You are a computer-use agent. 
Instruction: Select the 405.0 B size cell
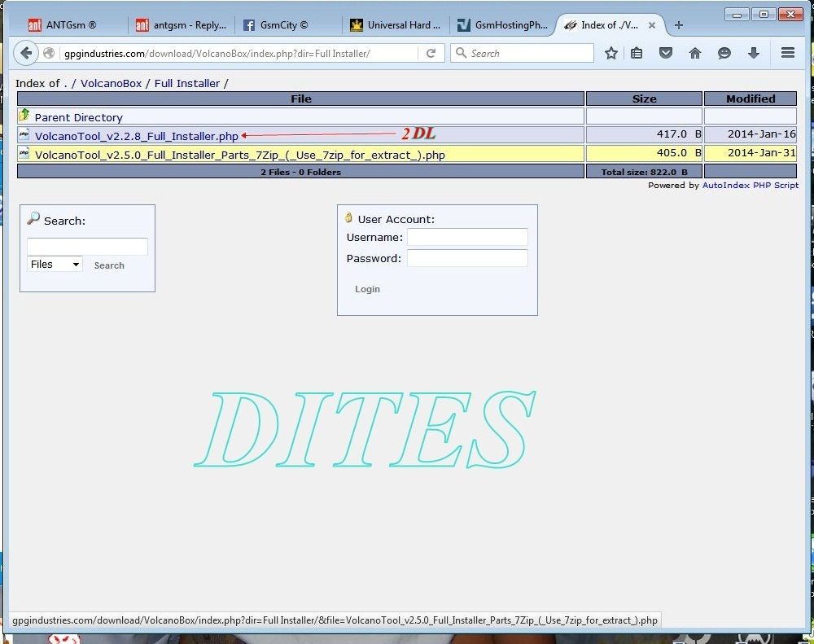(x=644, y=153)
